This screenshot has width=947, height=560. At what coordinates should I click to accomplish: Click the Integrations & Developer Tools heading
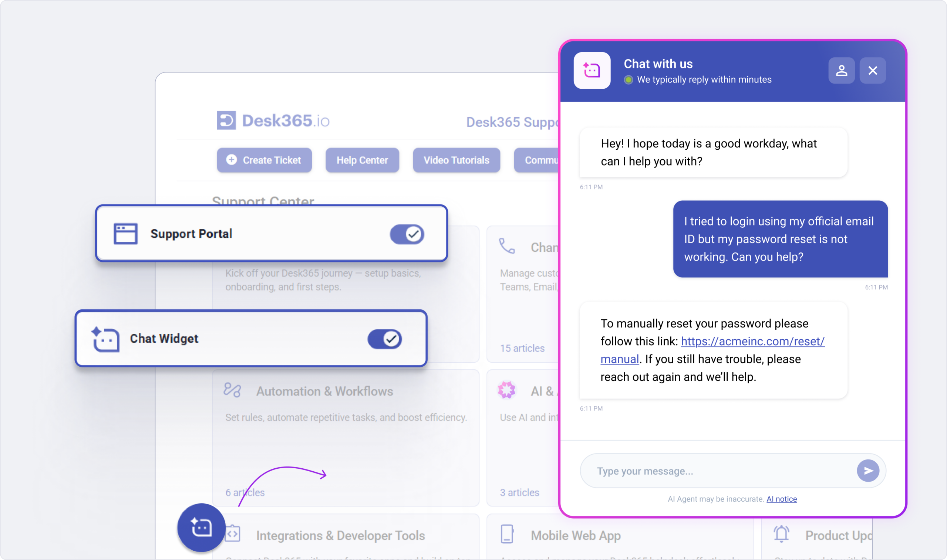[341, 536]
